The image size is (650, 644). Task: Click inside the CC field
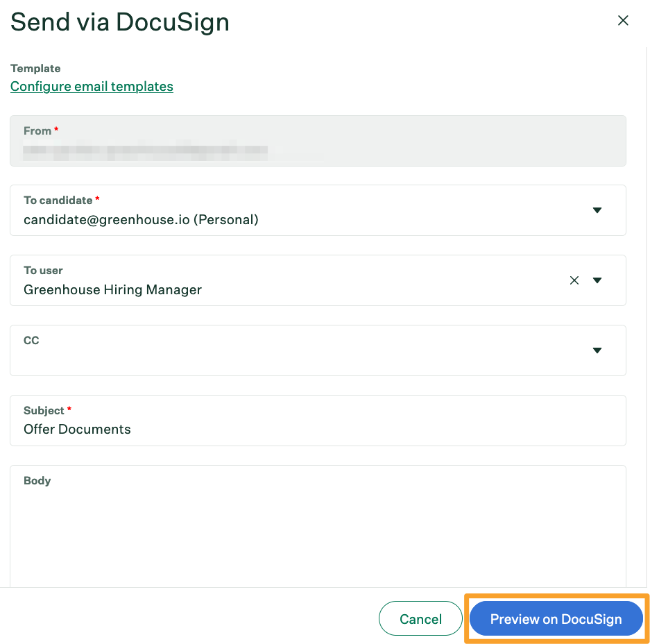(x=318, y=350)
